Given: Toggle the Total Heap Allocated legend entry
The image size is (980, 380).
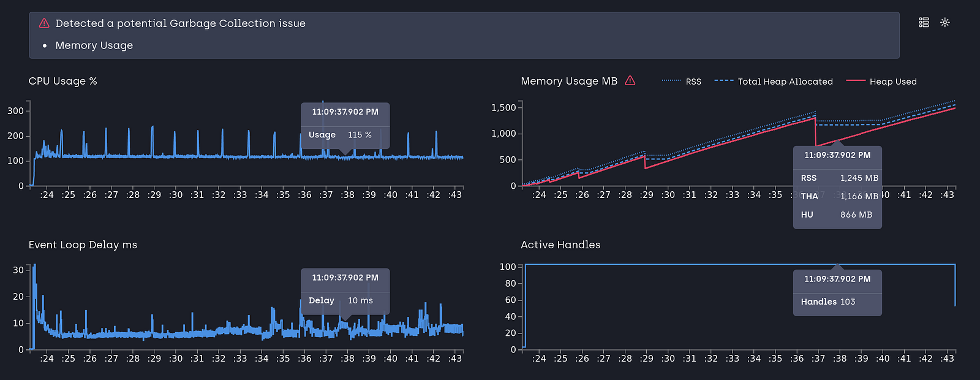Looking at the screenshot, I should pyautogui.click(x=774, y=82).
